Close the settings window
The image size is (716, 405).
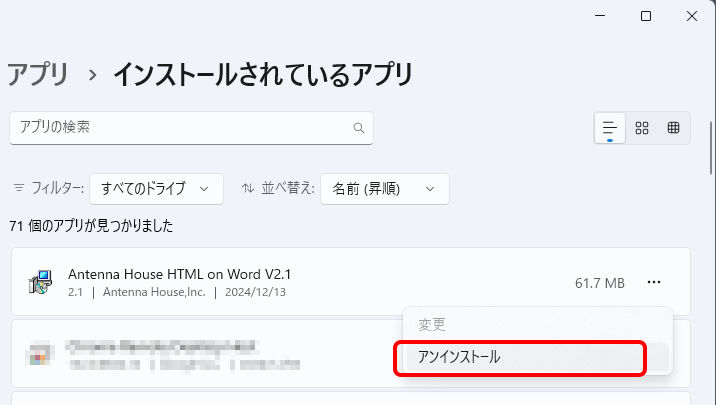click(692, 16)
